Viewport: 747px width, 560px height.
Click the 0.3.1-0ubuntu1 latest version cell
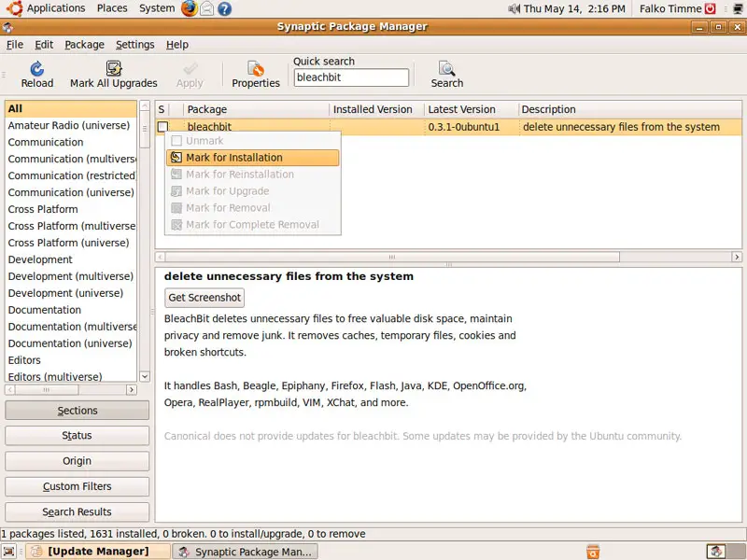pos(464,127)
